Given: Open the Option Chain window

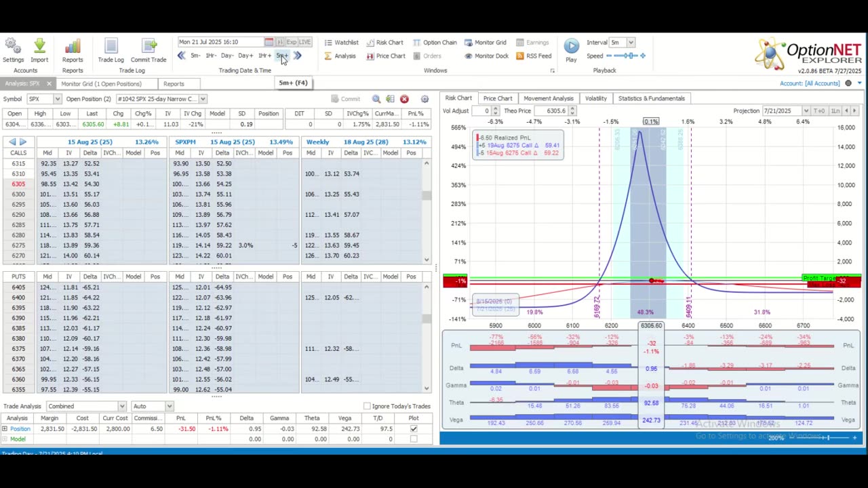Looking at the screenshot, I should pyautogui.click(x=434, y=42).
